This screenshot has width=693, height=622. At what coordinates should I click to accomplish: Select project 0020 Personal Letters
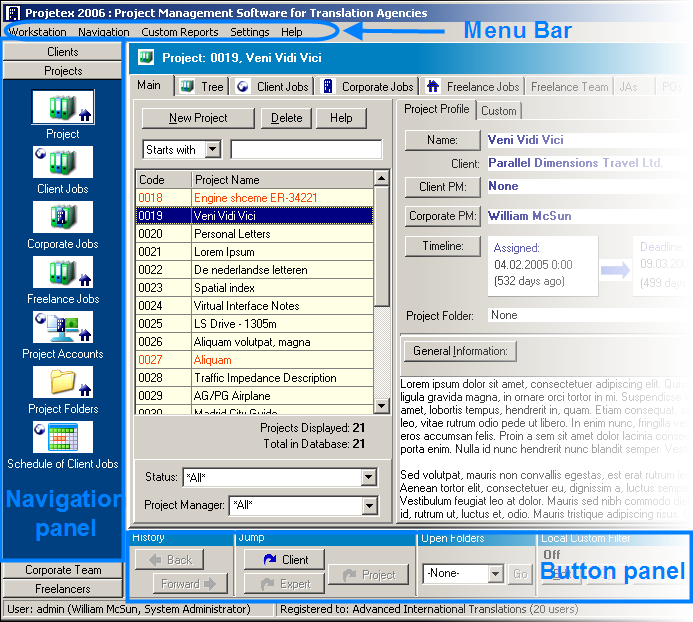coord(255,234)
